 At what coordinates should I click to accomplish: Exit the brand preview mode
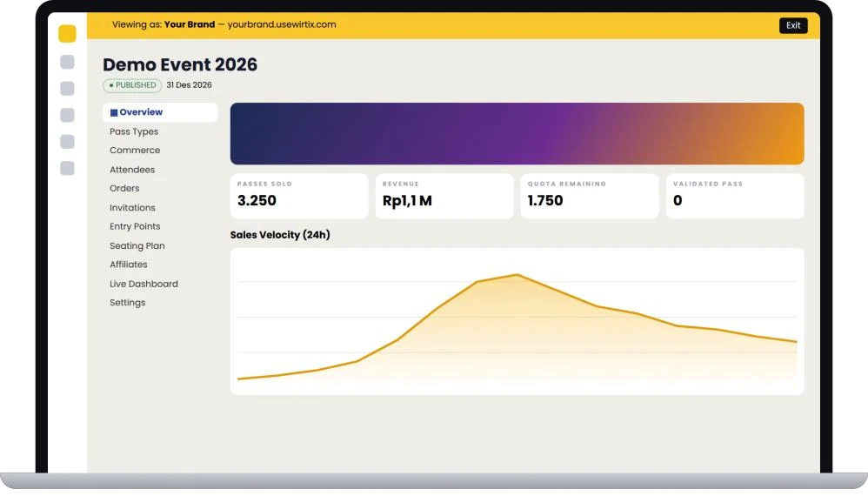click(x=792, y=25)
